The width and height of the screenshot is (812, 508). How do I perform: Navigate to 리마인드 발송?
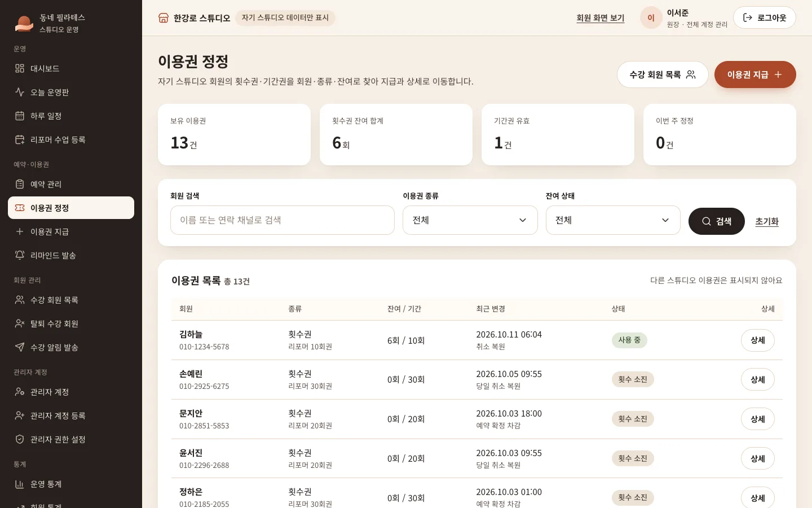pyautogui.click(x=71, y=255)
